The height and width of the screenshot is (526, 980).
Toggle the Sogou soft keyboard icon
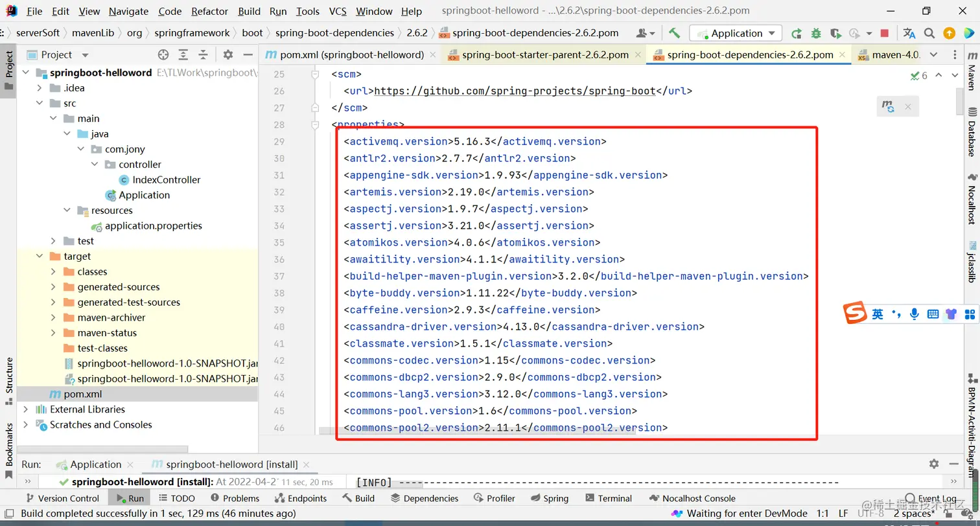933,314
